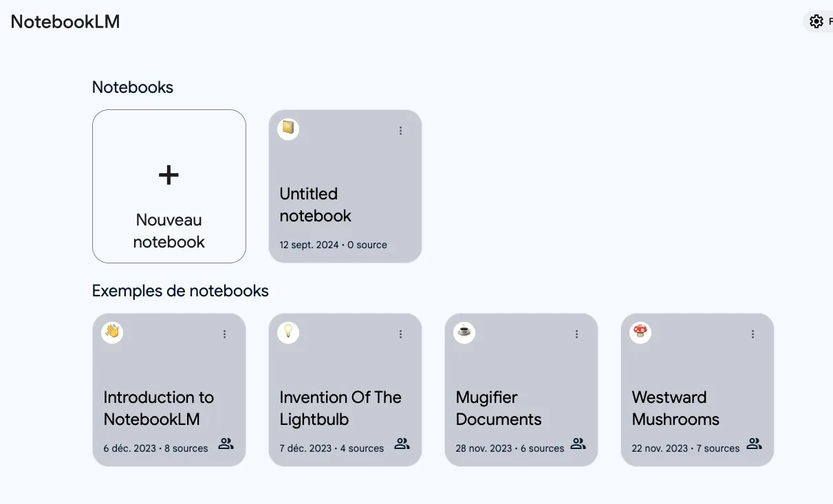The image size is (833, 504).
Task: Show Westward Mushrooms options menu
Action: [x=753, y=334]
